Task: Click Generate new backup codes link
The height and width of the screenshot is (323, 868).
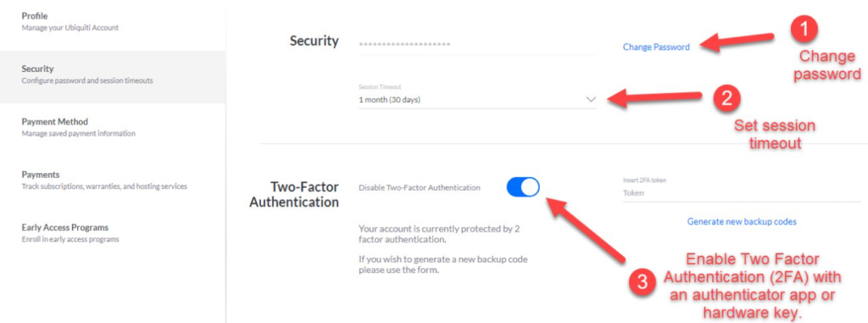Action: click(x=742, y=221)
